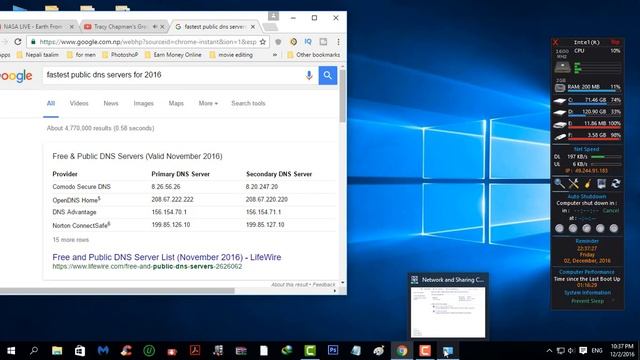The image size is (640, 360).
Task: Click Feedback link under featured snippet
Action: [x=324, y=284]
